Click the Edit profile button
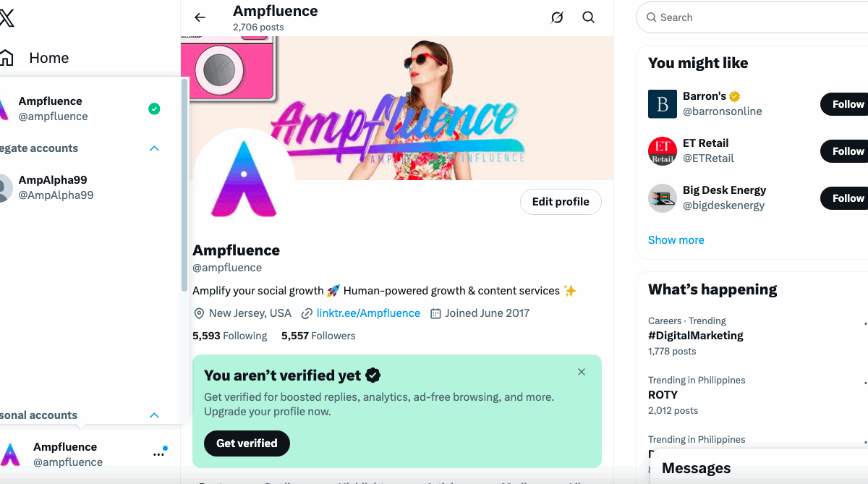The width and height of the screenshot is (868, 484). [x=561, y=202]
